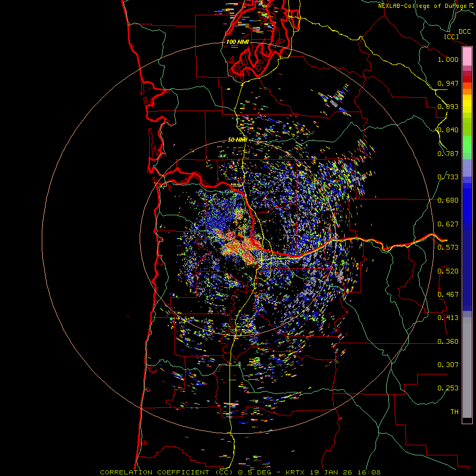
Task: Click the 0.733 color scale value
Action: pos(448,177)
